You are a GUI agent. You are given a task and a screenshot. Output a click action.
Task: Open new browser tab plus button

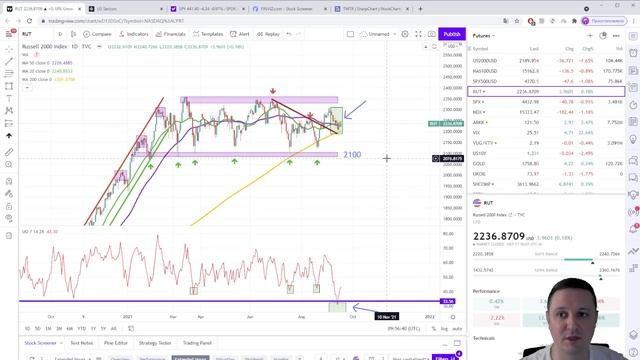coord(420,9)
